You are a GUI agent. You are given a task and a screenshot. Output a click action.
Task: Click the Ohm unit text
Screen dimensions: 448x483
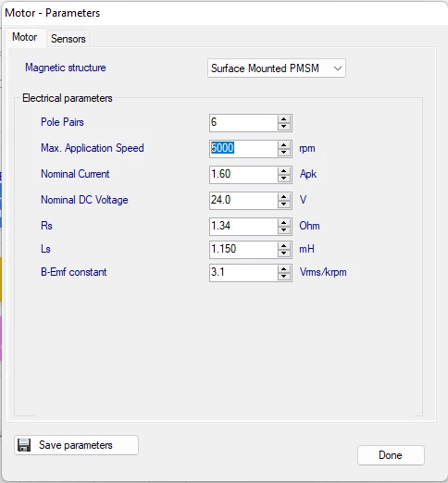tap(309, 226)
